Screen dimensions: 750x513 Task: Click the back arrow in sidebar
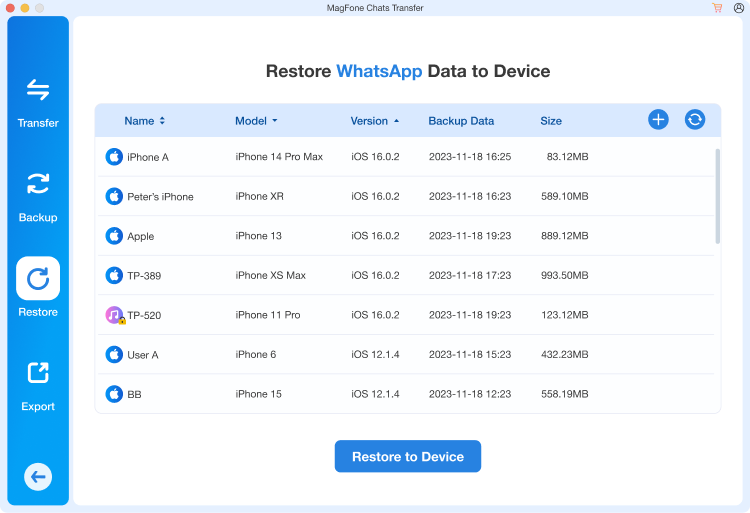(38, 477)
